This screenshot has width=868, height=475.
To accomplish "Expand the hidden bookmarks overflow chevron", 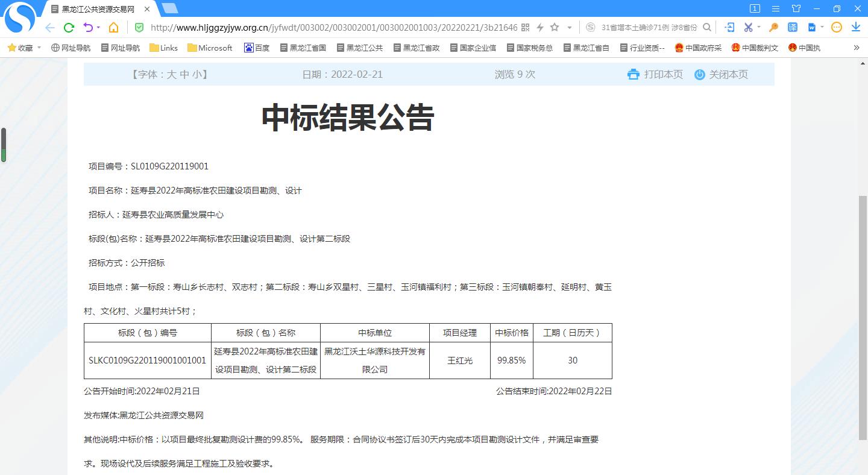I will (x=857, y=48).
